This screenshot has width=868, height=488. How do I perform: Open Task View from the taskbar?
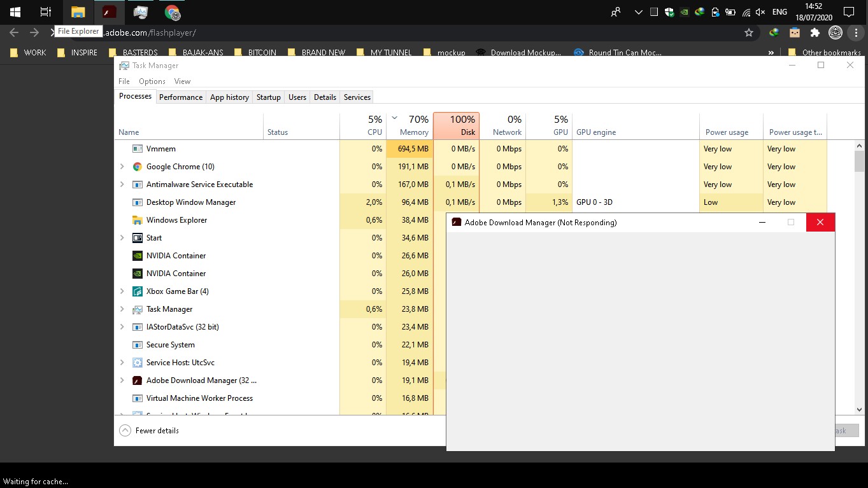[x=46, y=12]
